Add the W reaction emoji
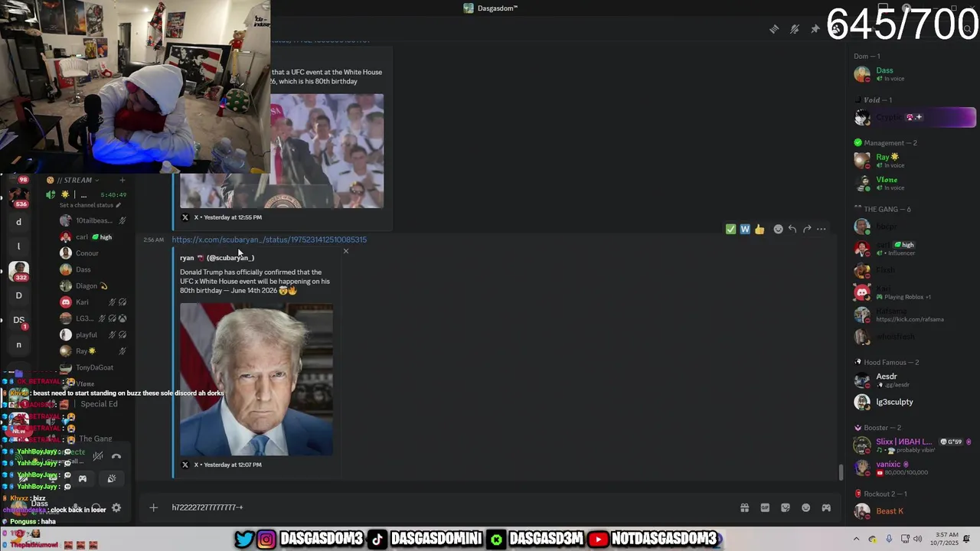 (x=745, y=229)
